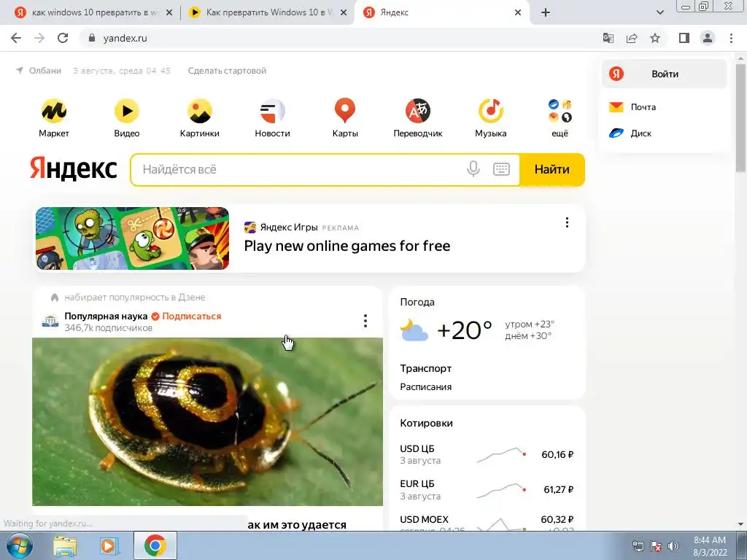The width and height of the screenshot is (747, 560).
Task: Click the Яндекс logo
Action: point(74,168)
